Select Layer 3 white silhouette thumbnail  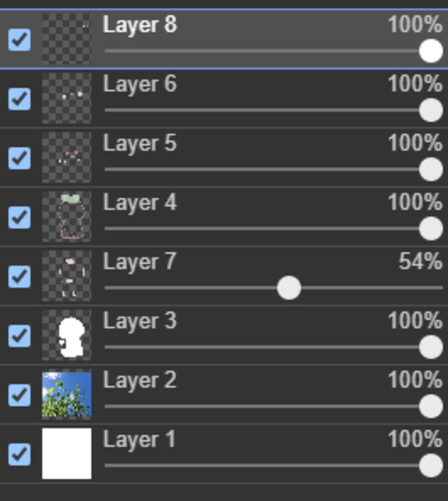66,335
